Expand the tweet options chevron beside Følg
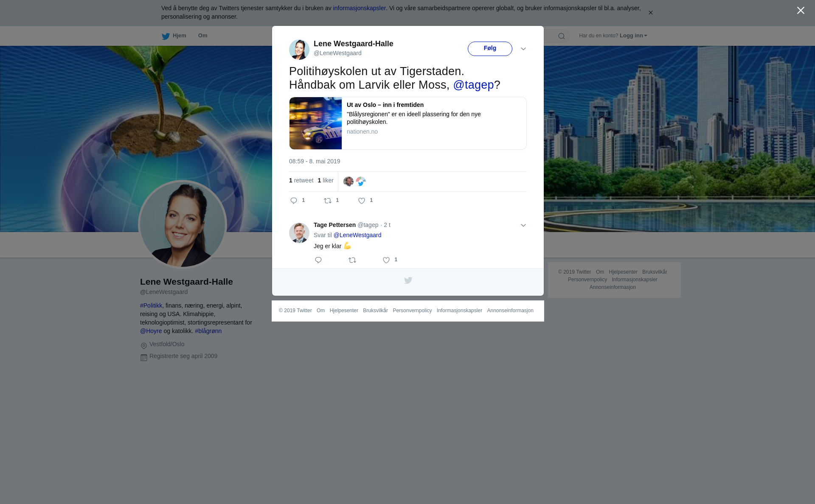Image resolution: width=815 pixels, height=504 pixels. point(523,49)
